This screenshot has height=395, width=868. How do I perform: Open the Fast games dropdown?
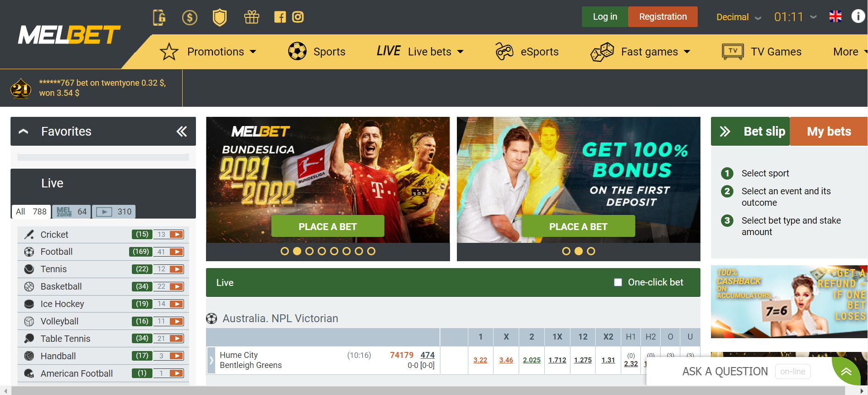tap(640, 52)
